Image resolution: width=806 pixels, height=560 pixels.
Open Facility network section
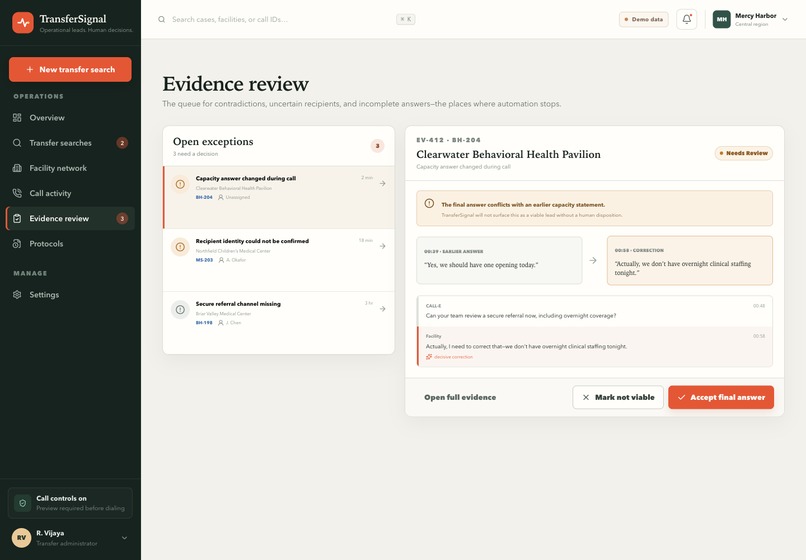(70, 168)
